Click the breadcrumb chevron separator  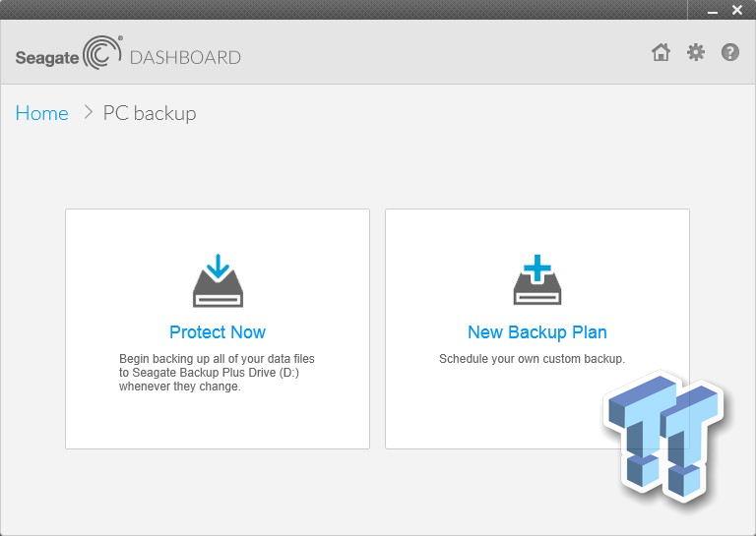point(87,113)
